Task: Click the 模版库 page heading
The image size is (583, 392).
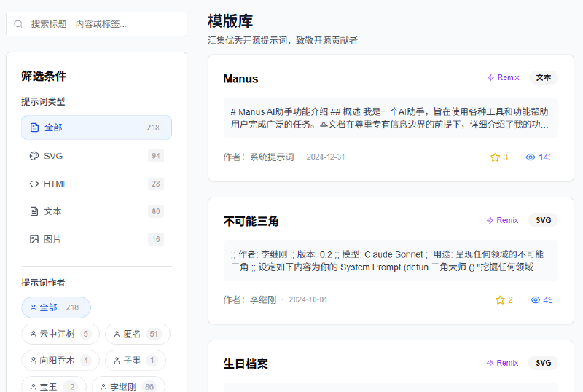Action: (230, 21)
